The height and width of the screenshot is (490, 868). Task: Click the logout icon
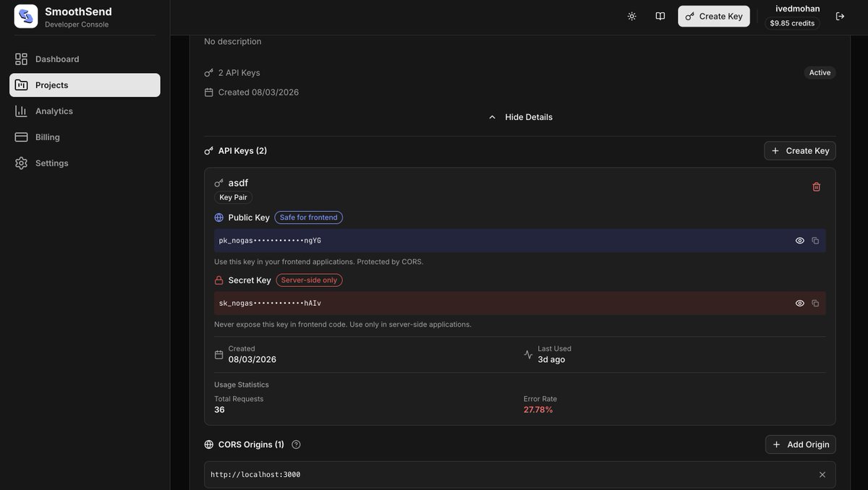coord(840,16)
